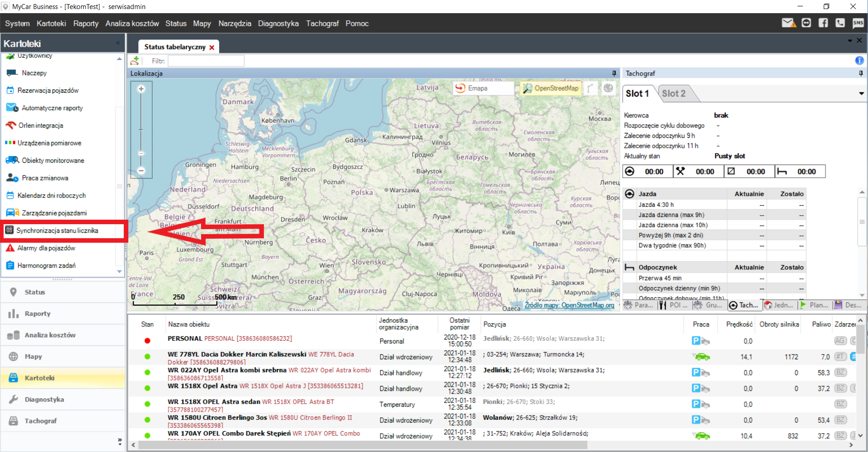
Task: Switch map provider to OpenStreetMap
Action: click(x=551, y=88)
